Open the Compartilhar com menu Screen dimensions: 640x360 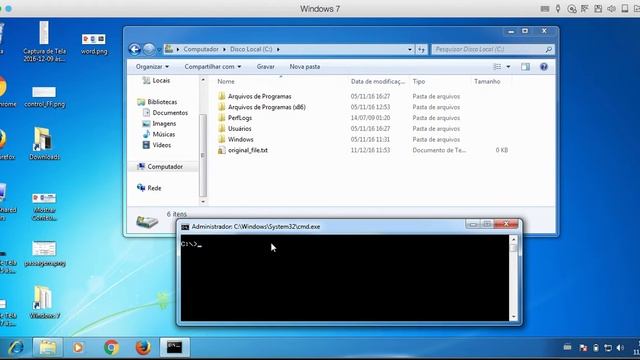click(x=213, y=67)
